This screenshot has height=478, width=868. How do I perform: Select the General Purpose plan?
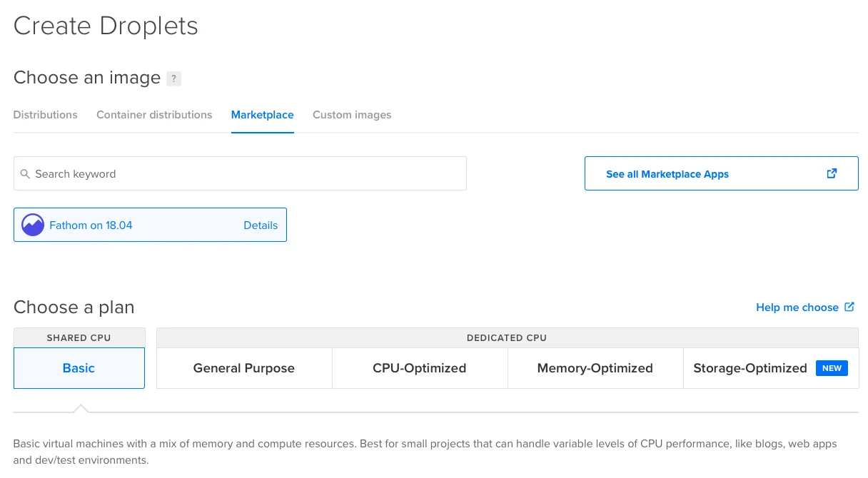tap(244, 368)
